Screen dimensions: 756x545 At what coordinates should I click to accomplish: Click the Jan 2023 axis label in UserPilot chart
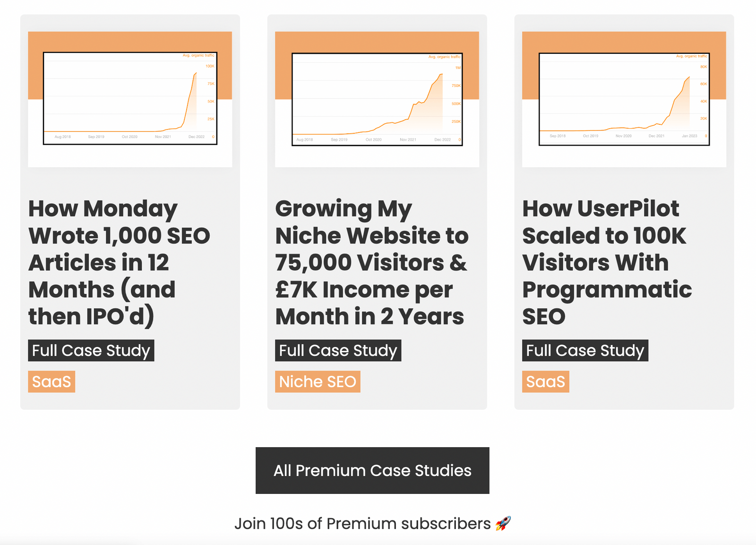(689, 136)
